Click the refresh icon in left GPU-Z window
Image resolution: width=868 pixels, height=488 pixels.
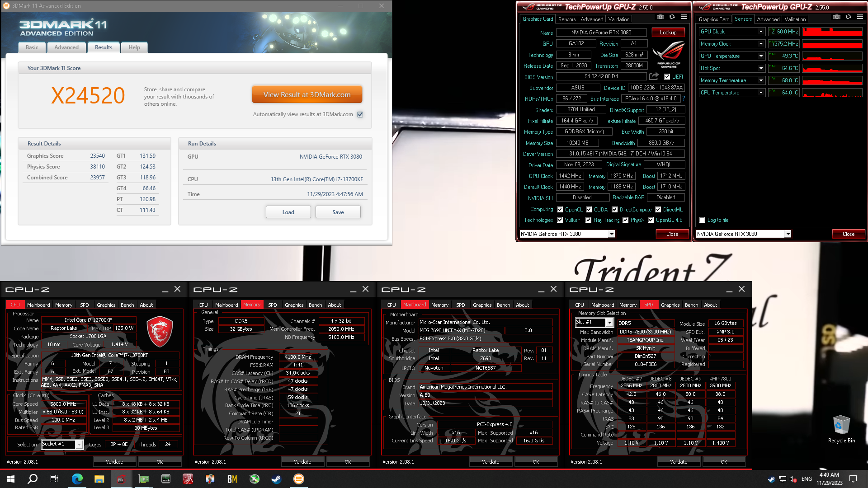pyautogui.click(x=672, y=17)
